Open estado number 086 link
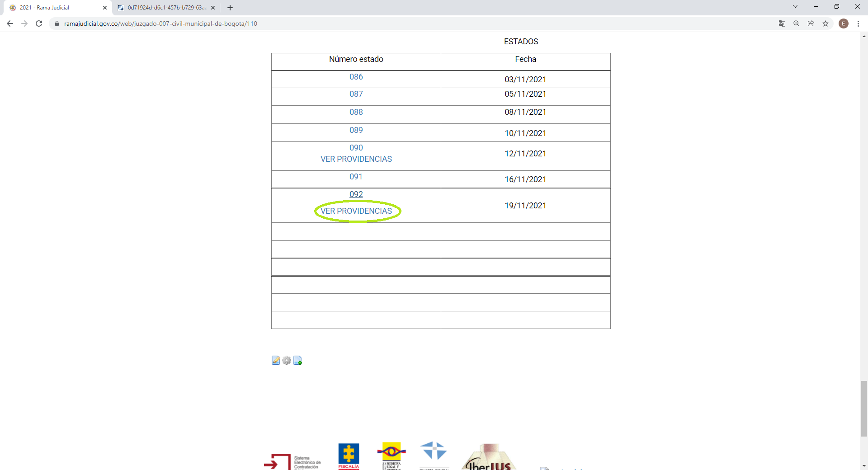Viewport: 868px width, 470px height. click(356, 77)
